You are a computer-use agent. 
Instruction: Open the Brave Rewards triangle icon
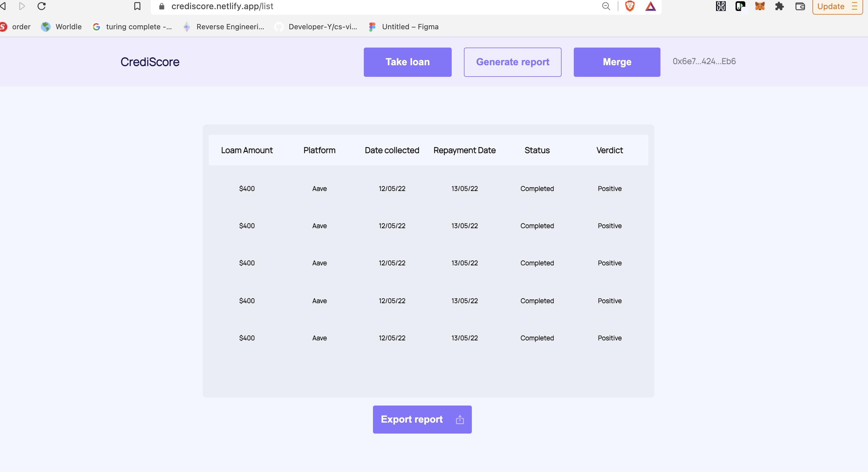pos(650,6)
